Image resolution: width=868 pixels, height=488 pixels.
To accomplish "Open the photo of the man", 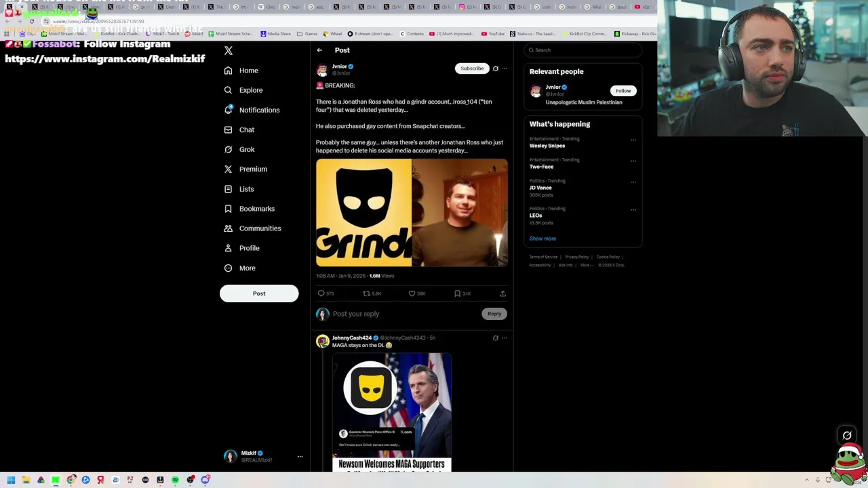I will point(460,212).
